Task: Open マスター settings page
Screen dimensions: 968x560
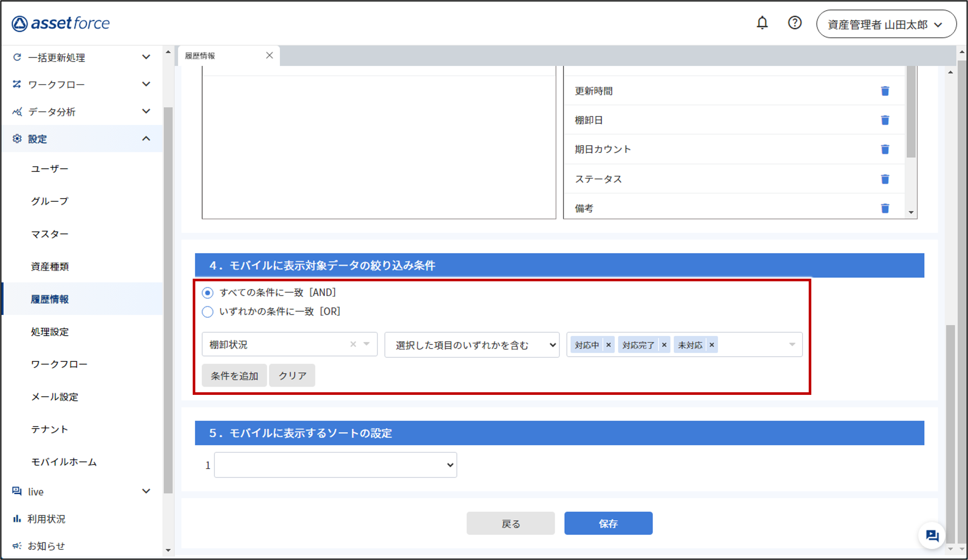Action: (x=49, y=234)
